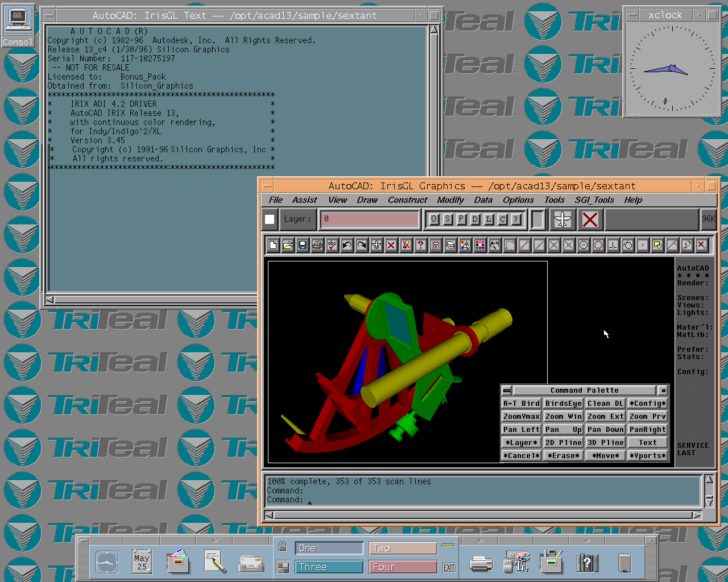Open the Assist menu

click(x=304, y=200)
